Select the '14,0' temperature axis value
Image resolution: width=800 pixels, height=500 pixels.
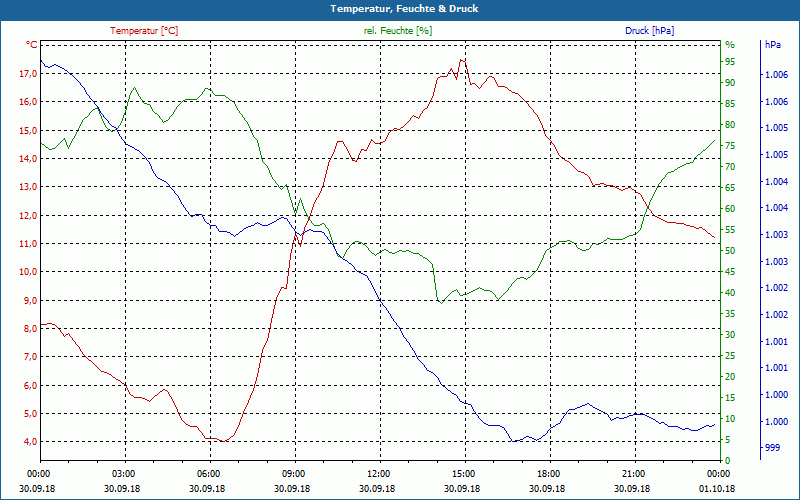pos(28,158)
